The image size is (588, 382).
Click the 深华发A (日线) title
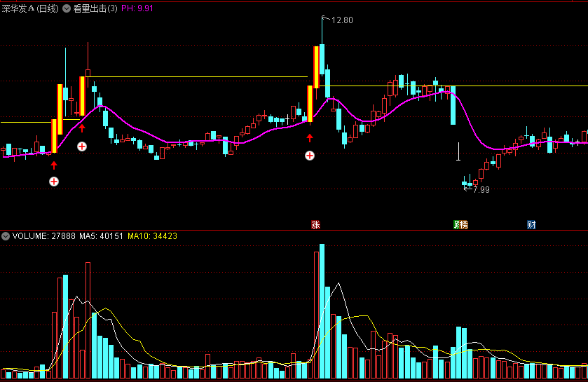[30, 8]
